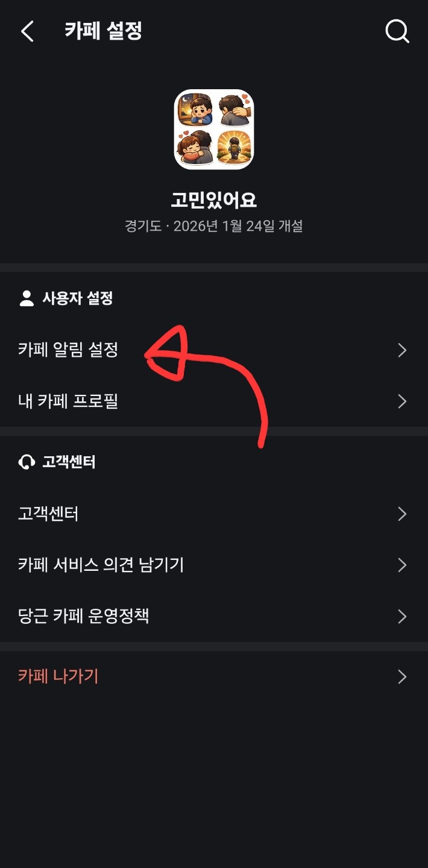Expand chevron on 카페 알림 설정 row
This screenshot has width=428, height=868.
pos(403,350)
